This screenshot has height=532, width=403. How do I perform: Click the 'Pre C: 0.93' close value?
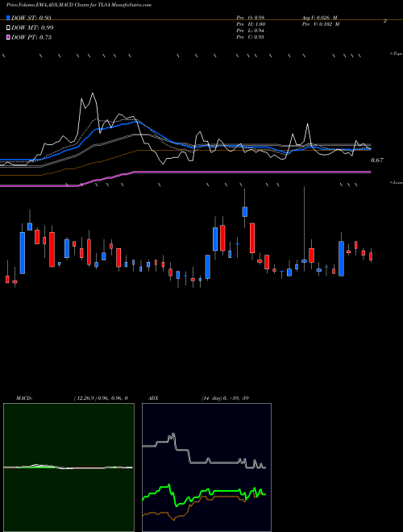(250, 37)
